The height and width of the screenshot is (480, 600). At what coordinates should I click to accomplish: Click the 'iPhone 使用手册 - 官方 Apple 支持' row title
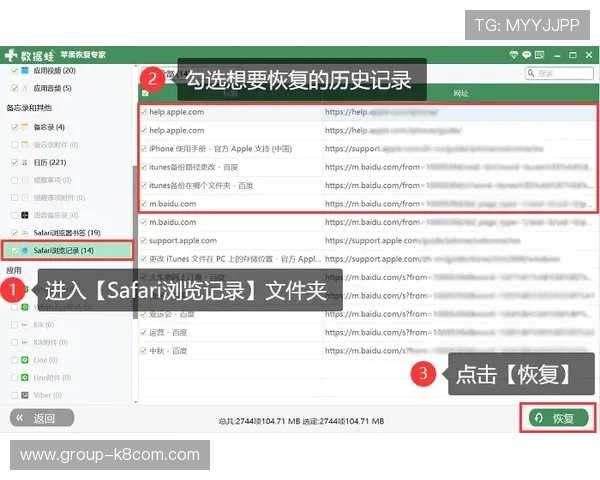tap(220, 149)
